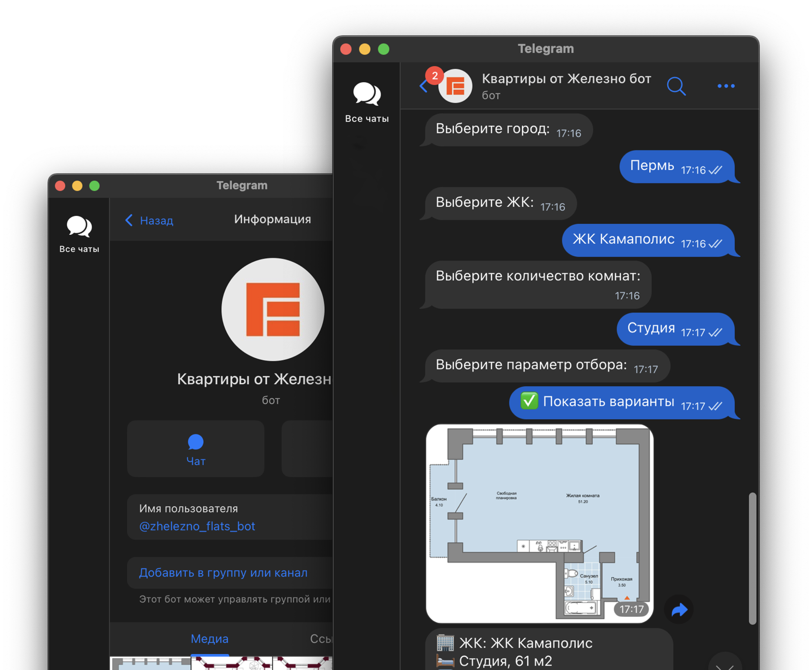Click the chat title Квартиры от Железно бот

coord(566,79)
